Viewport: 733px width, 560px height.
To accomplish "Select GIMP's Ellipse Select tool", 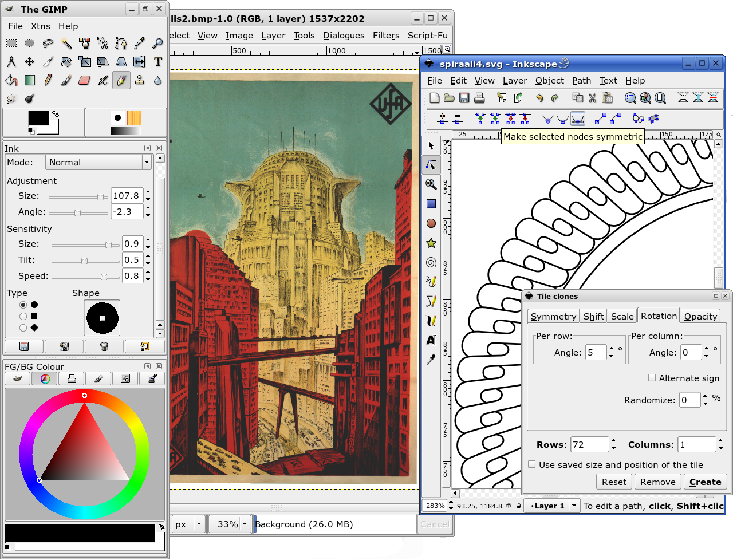I will click(30, 43).
